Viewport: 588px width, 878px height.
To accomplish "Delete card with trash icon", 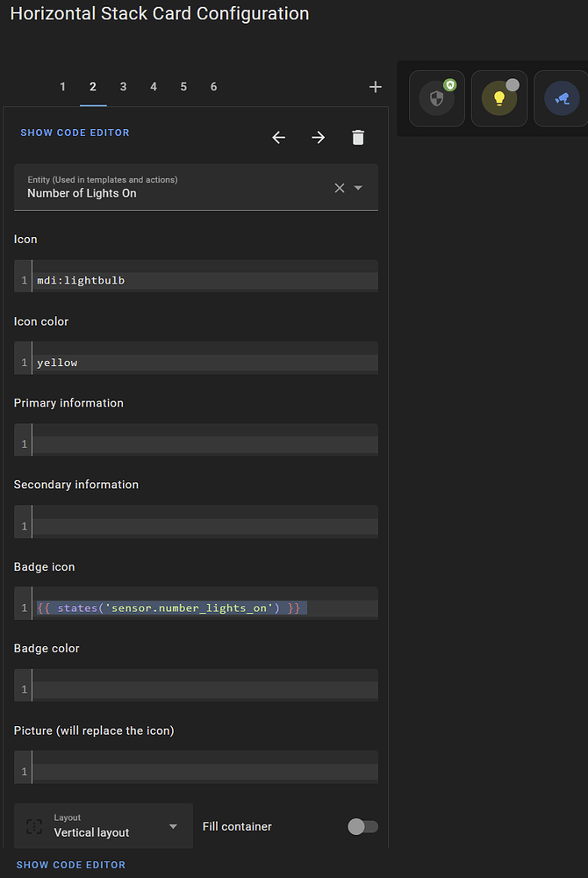I will click(357, 137).
